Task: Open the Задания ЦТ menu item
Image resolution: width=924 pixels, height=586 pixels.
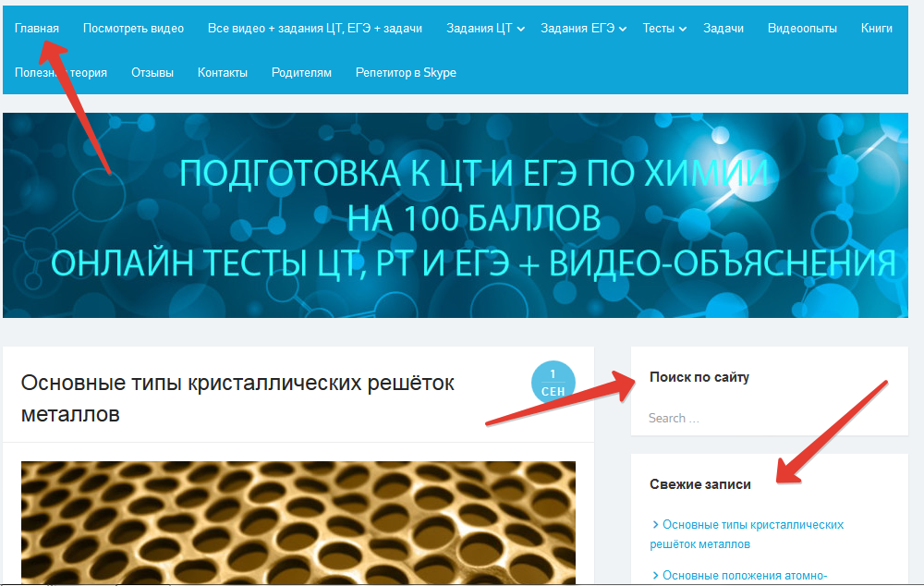Action: click(x=479, y=29)
